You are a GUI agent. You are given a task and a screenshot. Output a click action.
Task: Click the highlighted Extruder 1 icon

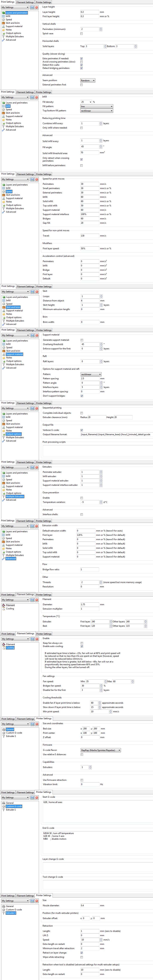click(x=3, y=913)
